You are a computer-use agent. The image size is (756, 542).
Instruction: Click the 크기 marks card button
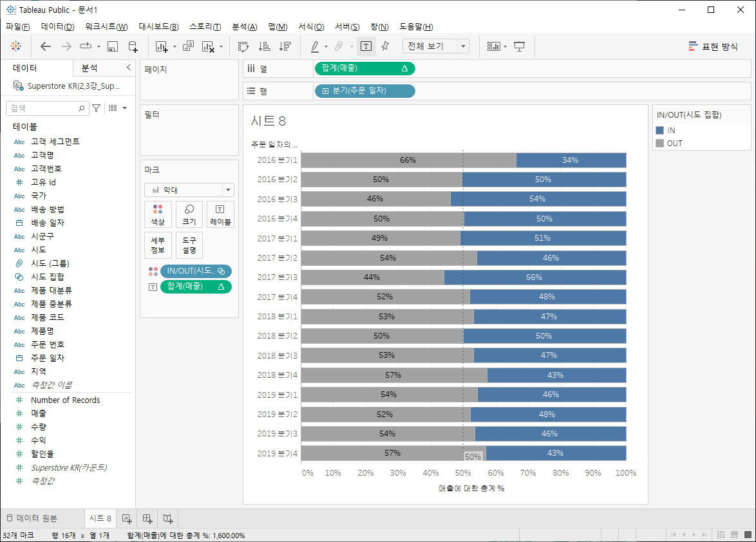point(189,214)
